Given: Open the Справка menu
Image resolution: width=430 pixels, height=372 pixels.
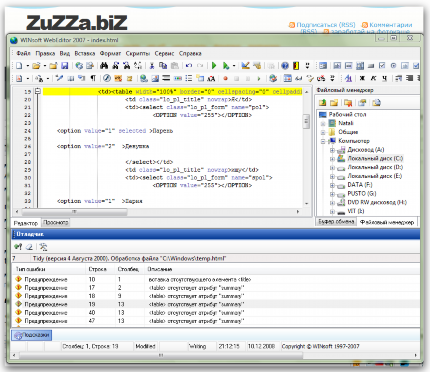Looking at the screenshot, I should 190,53.
